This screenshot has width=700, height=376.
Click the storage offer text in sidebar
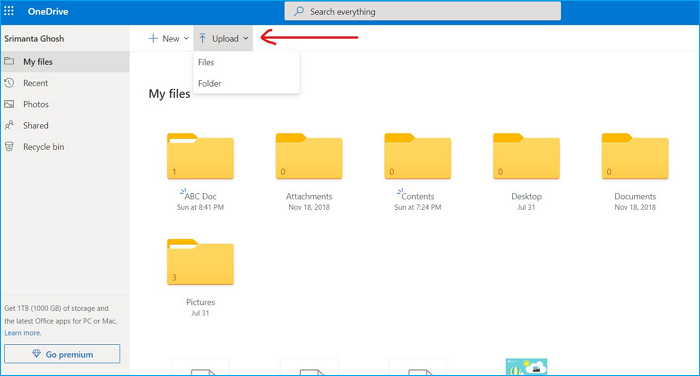61,314
